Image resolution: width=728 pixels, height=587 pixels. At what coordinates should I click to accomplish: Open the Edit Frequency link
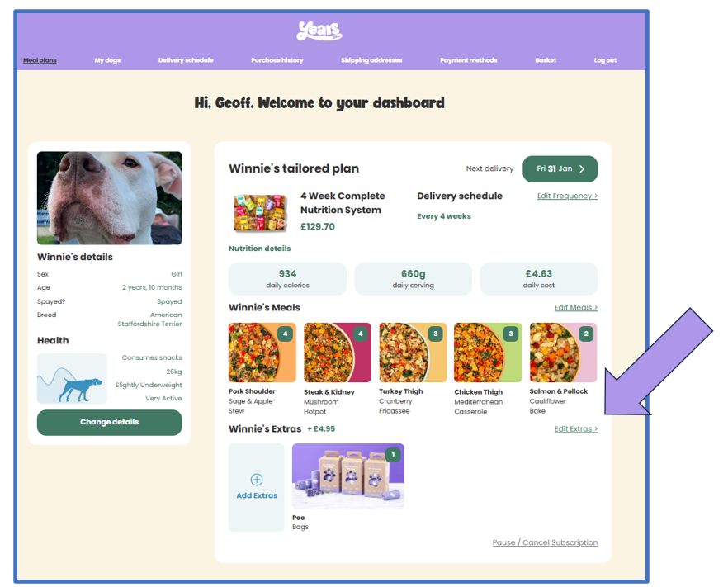(567, 196)
